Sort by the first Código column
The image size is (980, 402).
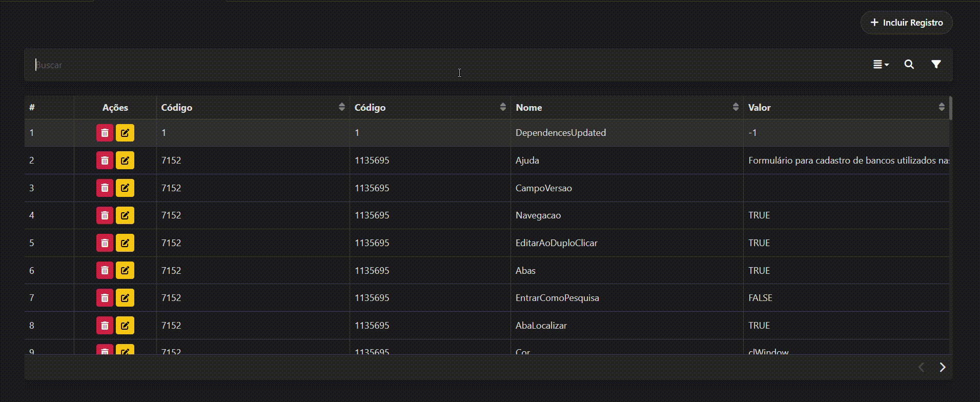tap(342, 107)
